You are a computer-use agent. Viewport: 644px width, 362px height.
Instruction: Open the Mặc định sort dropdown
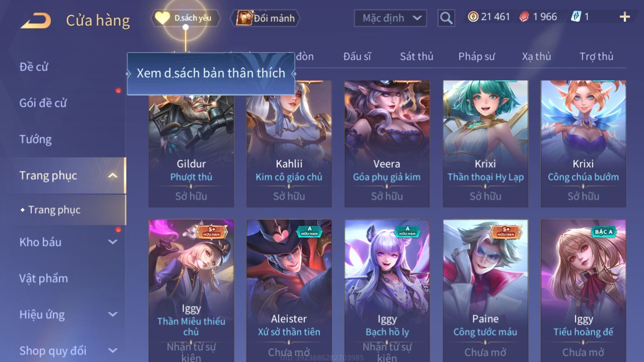[390, 18]
